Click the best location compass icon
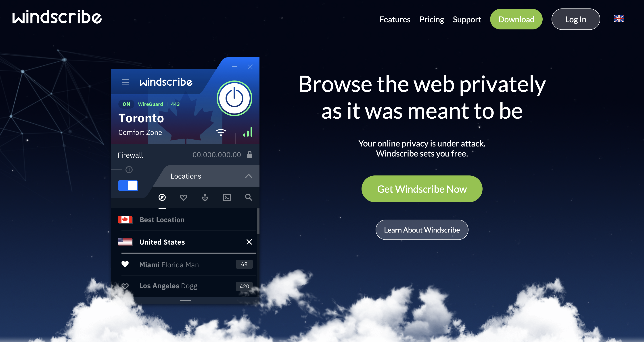Viewport: 644px width, 342px height. [x=162, y=197]
